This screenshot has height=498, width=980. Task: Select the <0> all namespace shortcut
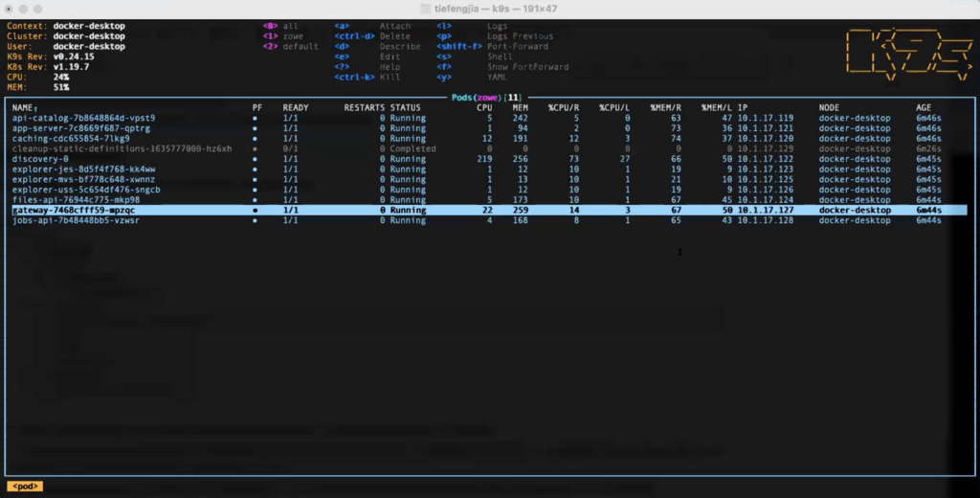click(280, 26)
